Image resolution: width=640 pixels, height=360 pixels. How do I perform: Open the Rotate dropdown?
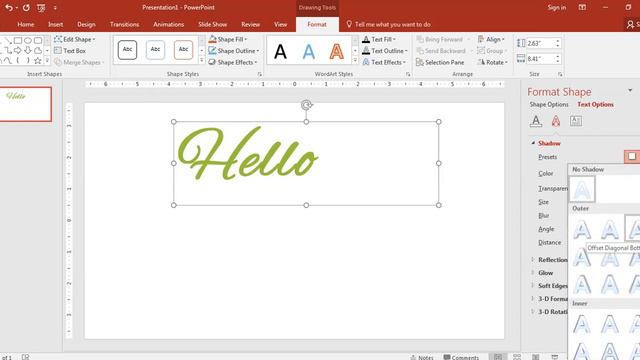tap(493, 62)
